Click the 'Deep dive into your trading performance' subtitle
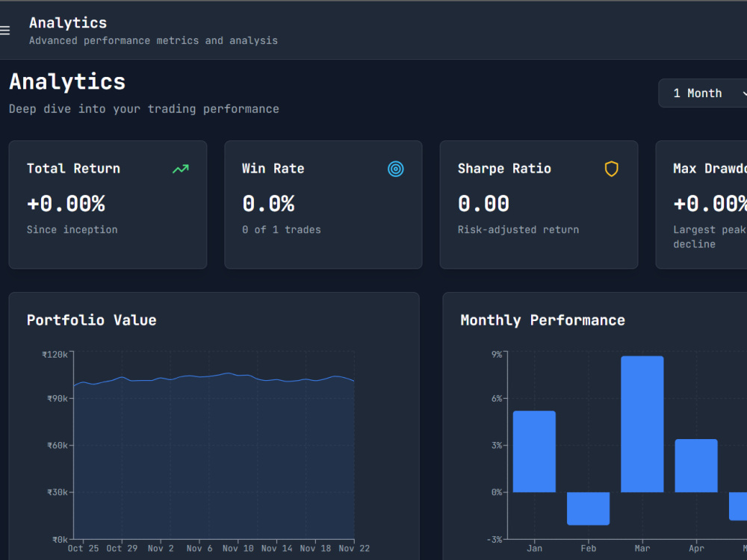This screenshot has height=560, width=747. 144,109
